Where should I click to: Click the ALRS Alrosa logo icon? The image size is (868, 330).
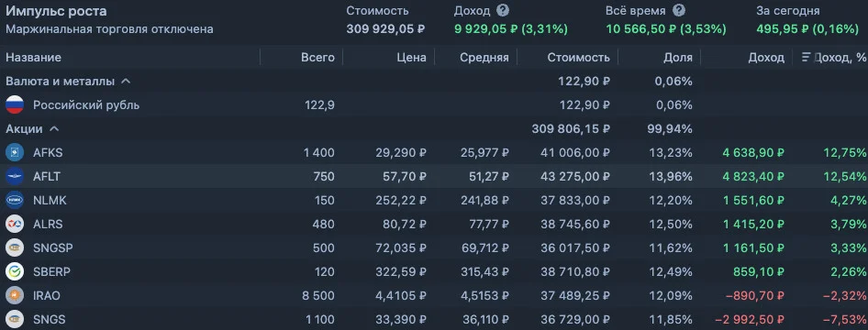click(x=15, y=224)
